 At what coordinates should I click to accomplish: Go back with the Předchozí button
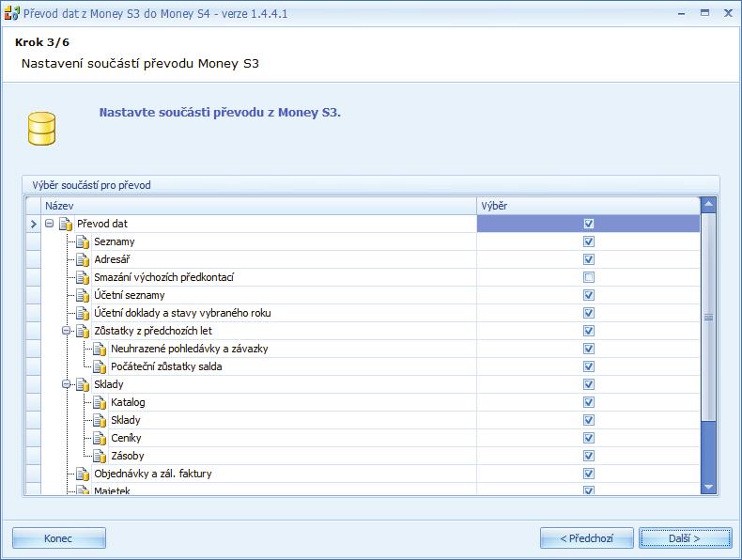(x=587, y=538)
